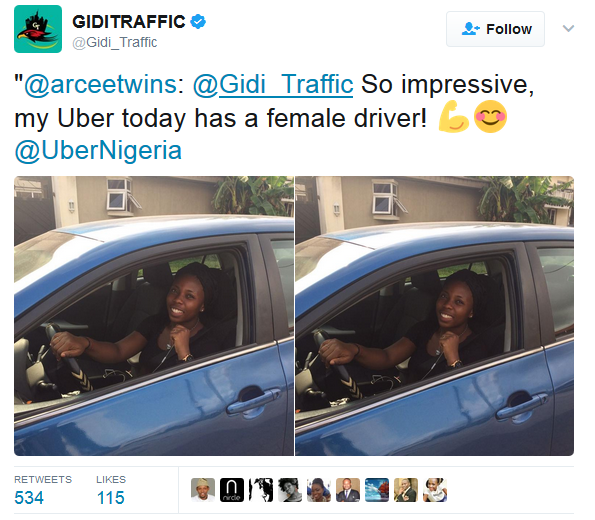Image resolution: width=595 pixels, height=520 pixels.
Task: Click the flexed bicep emoji
Action: tap(453, 117)
